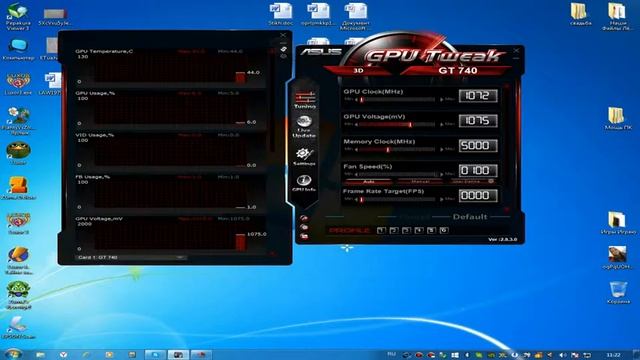Click the GPU Voltage slider handle

click(x=410, y=124)
